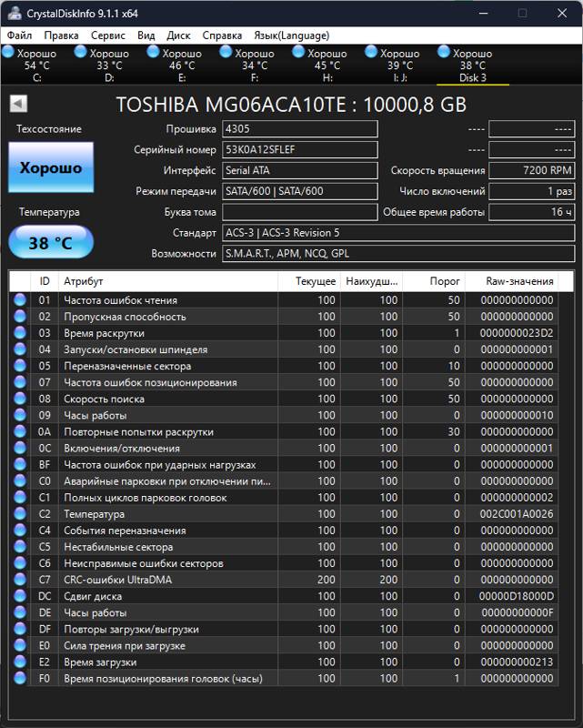Select drive I: J: status icon

tap(371, 53)
